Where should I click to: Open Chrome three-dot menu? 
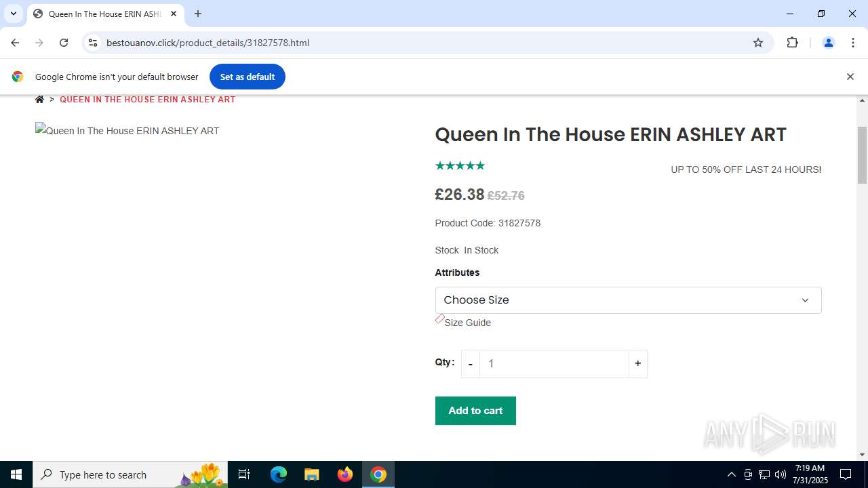pyautogui.click(x=852, y=43)
